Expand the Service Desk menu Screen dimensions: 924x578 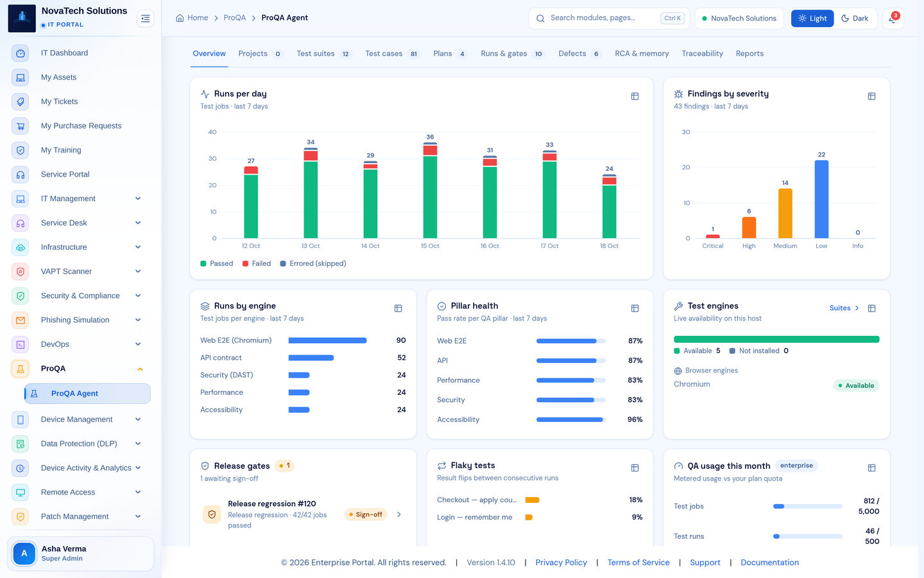tap(138, 223)
